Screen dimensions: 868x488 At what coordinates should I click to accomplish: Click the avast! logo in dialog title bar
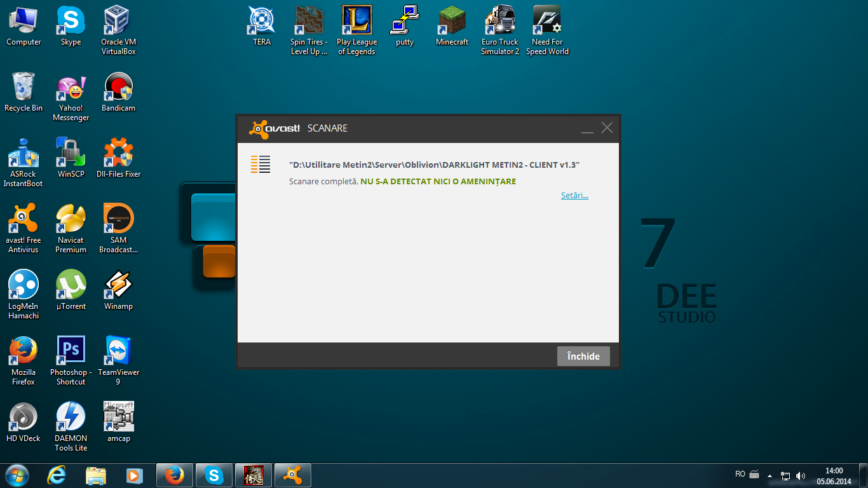click(275, 128)
